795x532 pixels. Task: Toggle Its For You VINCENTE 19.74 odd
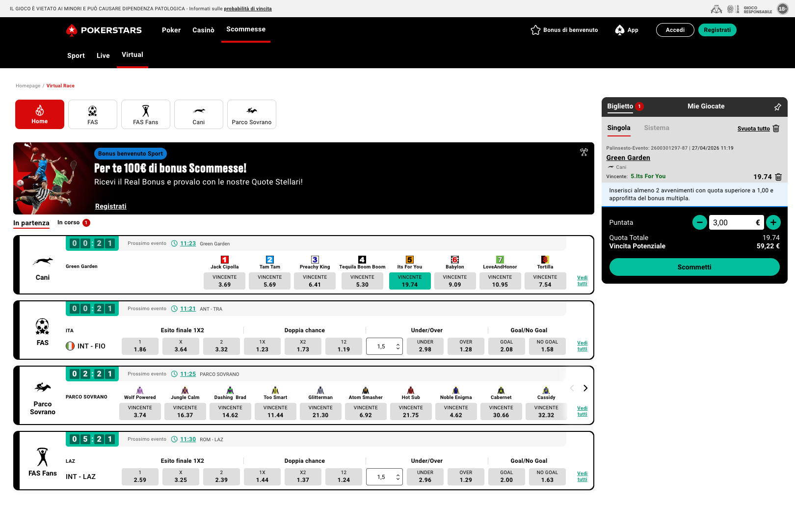[x=410, y=281]
